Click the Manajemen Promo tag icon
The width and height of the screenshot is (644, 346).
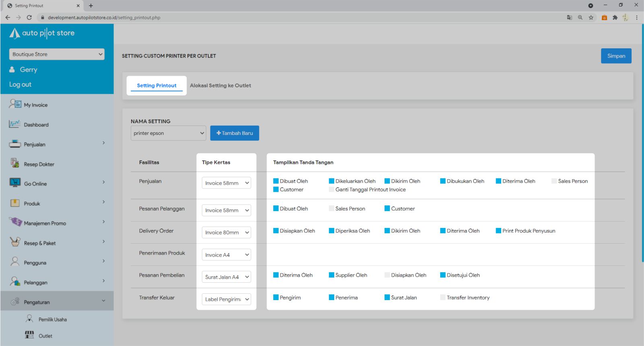point(15,222)
